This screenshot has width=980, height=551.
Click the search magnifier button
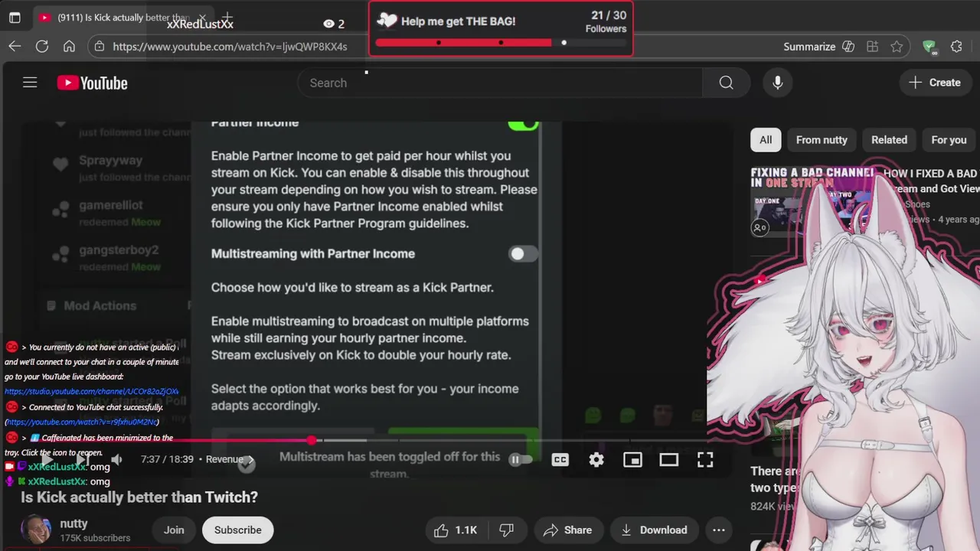point(726,83)
